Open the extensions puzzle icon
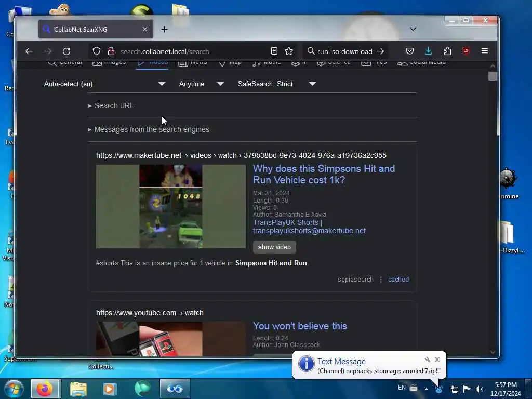This screenshot has height=399, width=532. 447,51
